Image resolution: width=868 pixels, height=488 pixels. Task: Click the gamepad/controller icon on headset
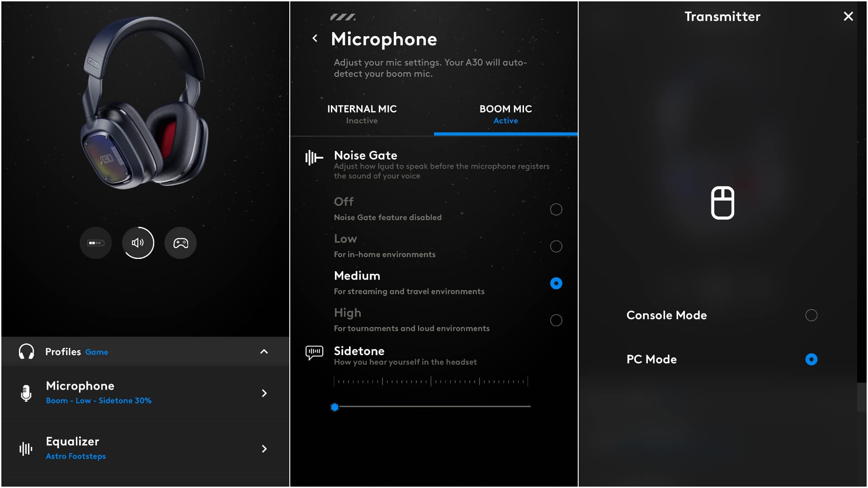pos(180,243)
